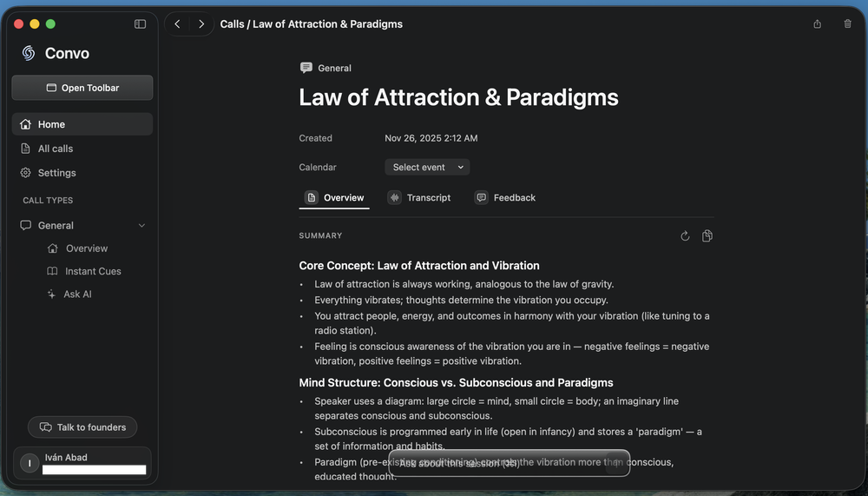Click the Overview tab document icon
This screenshot has height=496, width=868.
(312, 198)
